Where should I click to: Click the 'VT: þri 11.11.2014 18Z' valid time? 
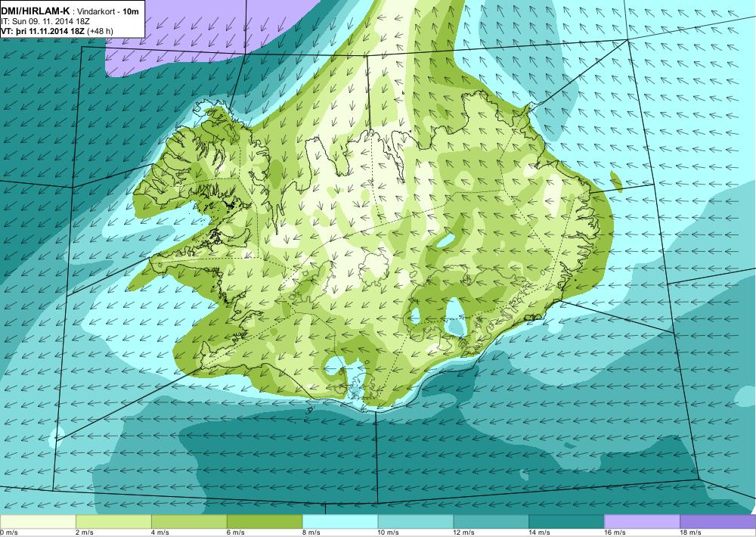pyautogui.click(x=43, y=31)
